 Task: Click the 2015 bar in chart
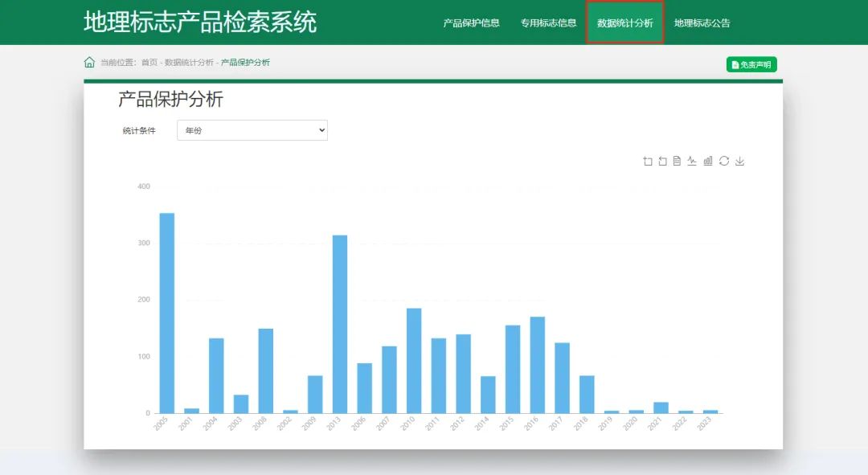point(513,369)
